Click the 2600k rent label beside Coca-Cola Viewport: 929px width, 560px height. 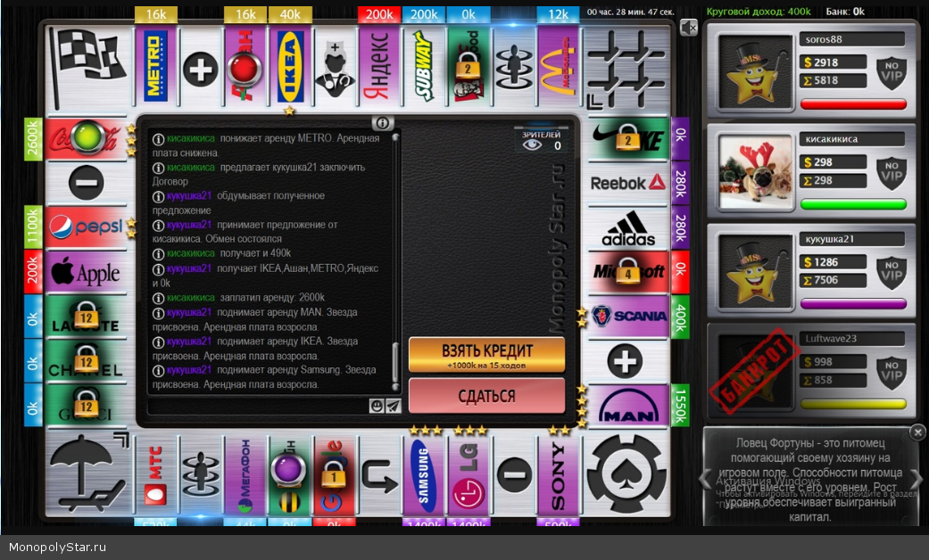pyautogui.click(x=33, y=139)
